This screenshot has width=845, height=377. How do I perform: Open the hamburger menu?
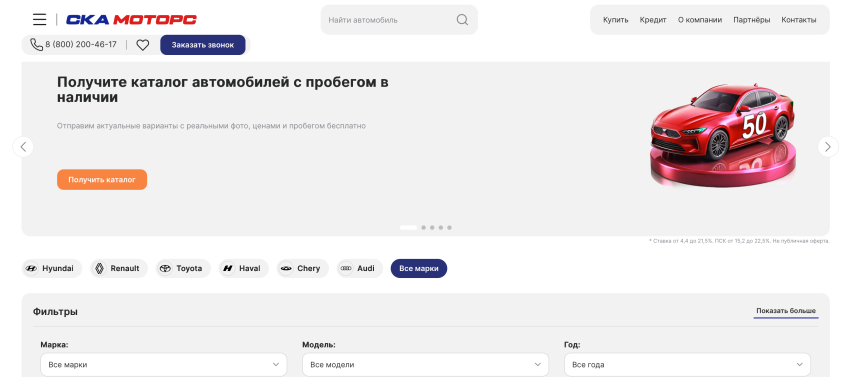click(x=39, y=20)
